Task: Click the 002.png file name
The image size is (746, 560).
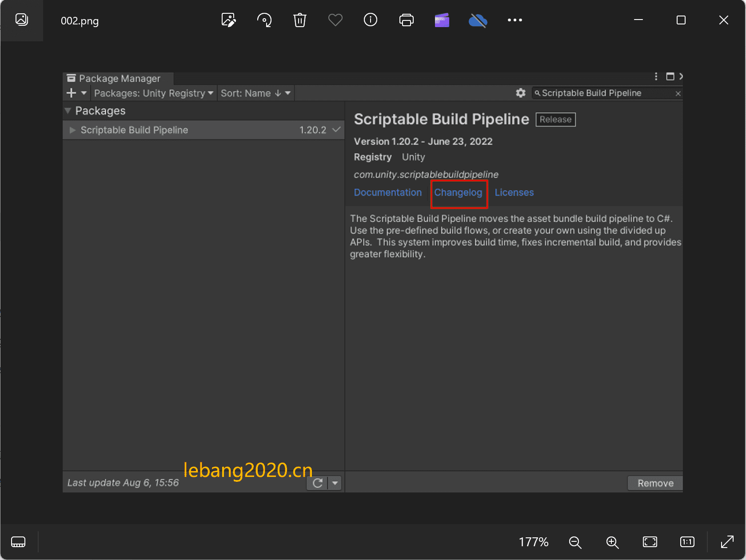Action: click(x=80, y=21)
